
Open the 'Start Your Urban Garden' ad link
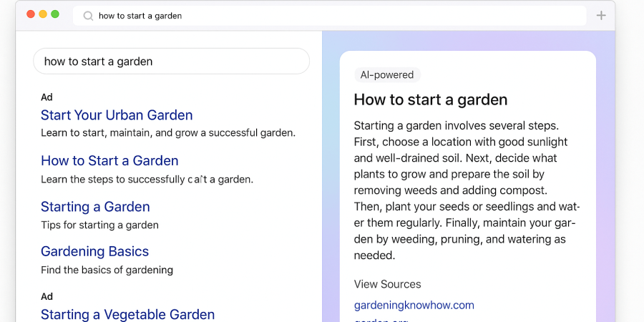pos(117,115)
